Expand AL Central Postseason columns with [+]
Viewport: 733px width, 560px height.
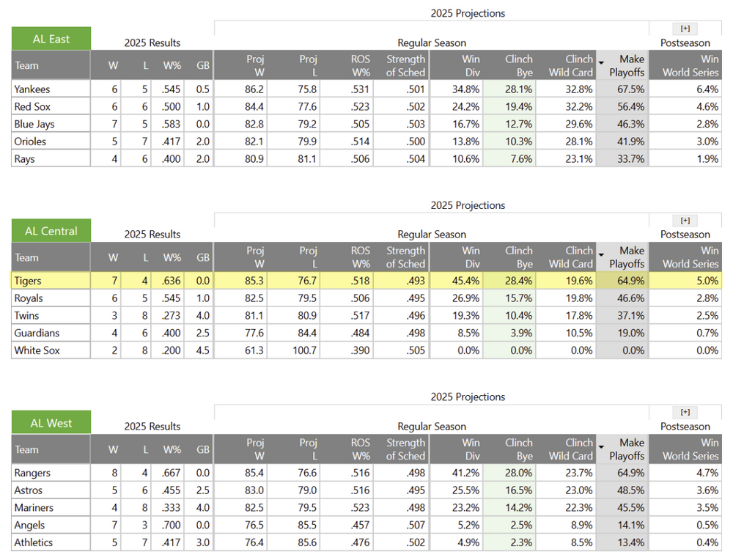click(x=685, y=221)
